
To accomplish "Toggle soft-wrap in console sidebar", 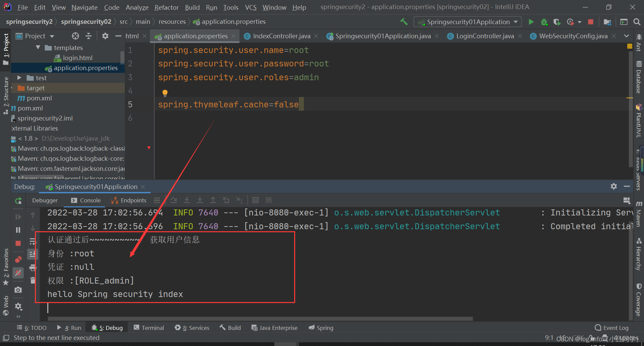I will 33,241.
